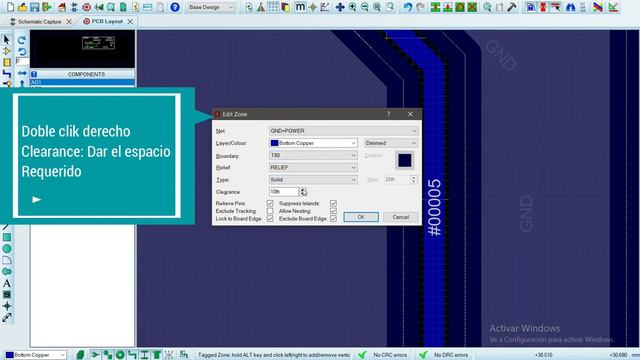Toggle the Exclude Board Edge checkbox
Screen dimensions: 640x360
tap(333, 218)
